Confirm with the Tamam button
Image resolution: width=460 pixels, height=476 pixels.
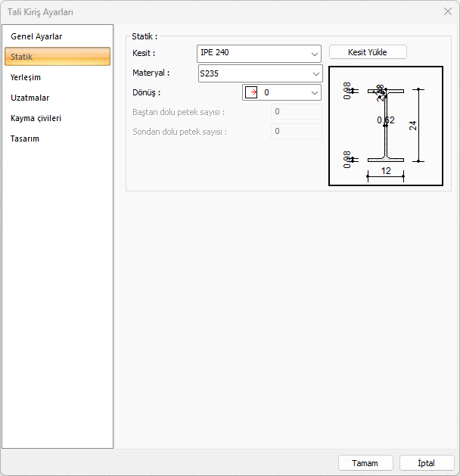pos(365,462)
